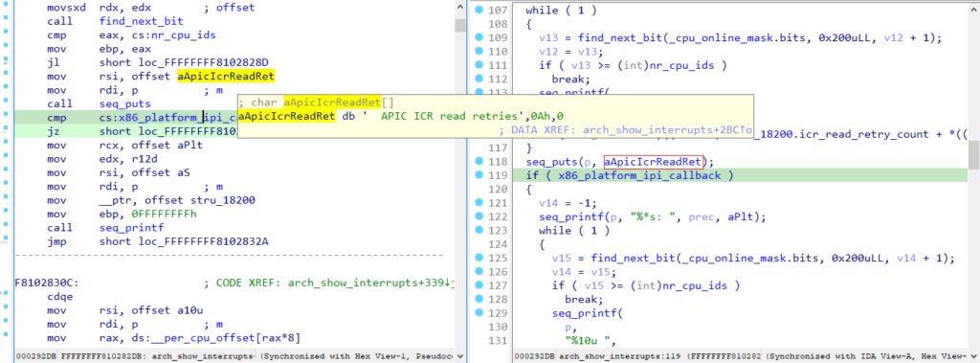Toggle breakpoint dot on line 123 while loop
Image resolution: width=980 pixels, height=363 pixels.
click(479, 230)
